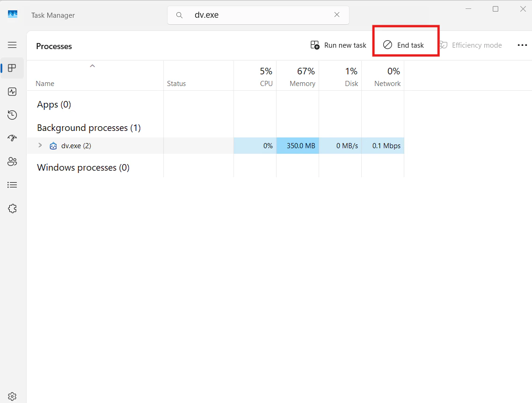
Task: Click the Apps (0) group heading
Action: click(54, 104)
